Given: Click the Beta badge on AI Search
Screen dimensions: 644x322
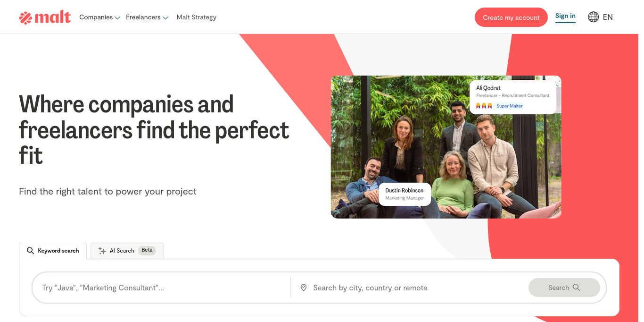Looking at the screenshot, I should click(147, 250).
